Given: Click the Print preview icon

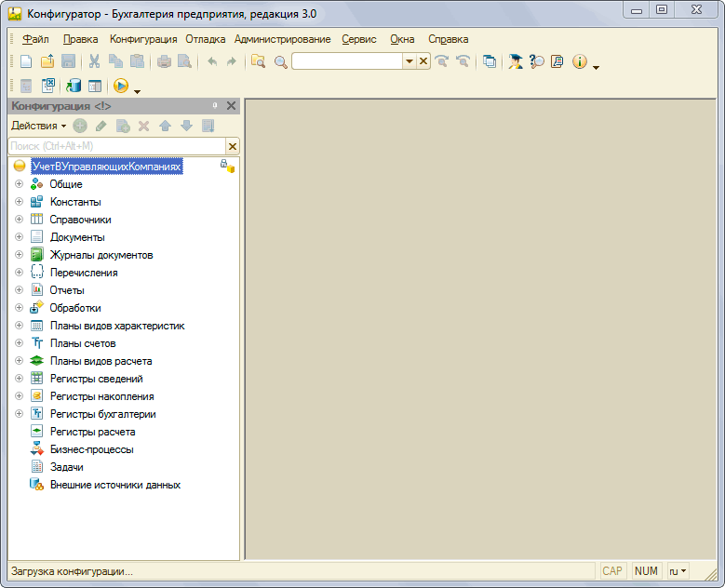Looking at the screenshot, I should point(184,61).
